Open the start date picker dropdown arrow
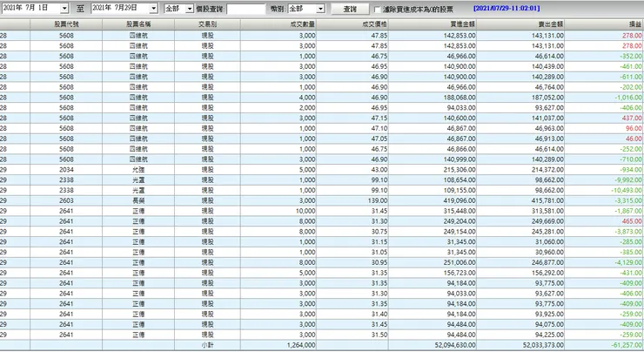This screenshot has width=644, height=352. tap(64, 8)
